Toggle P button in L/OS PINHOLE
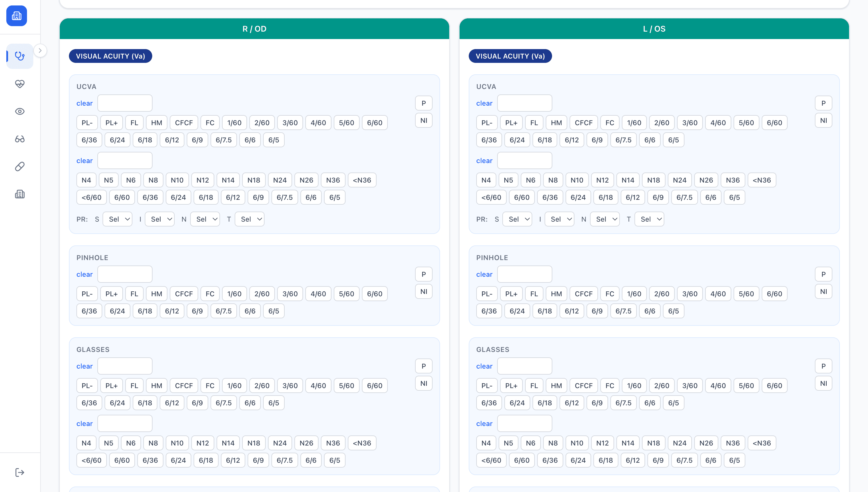Screen dimensions: 868x492 point(823,274)
